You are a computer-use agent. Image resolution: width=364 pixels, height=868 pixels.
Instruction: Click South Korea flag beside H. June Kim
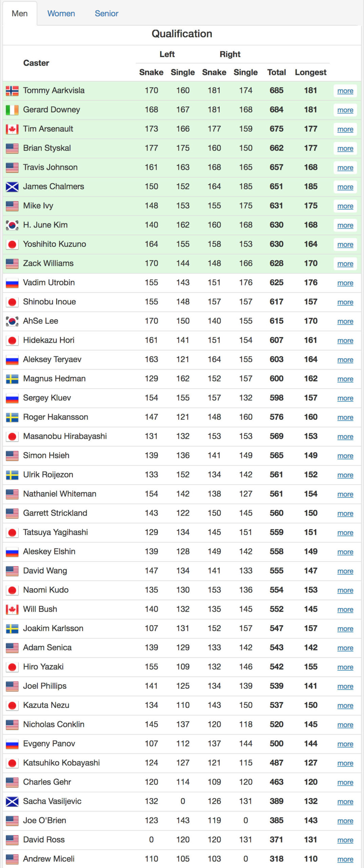coord(12,225)
